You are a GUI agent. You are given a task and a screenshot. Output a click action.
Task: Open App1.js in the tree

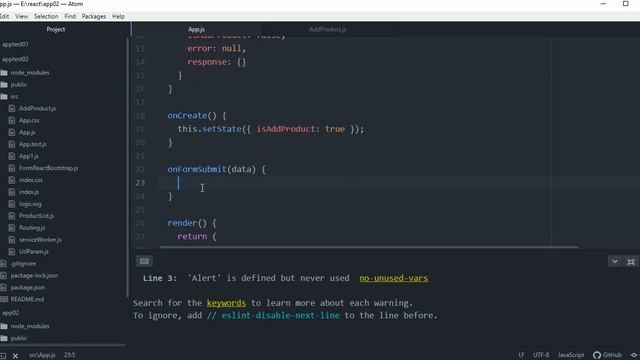coord(29,156)
